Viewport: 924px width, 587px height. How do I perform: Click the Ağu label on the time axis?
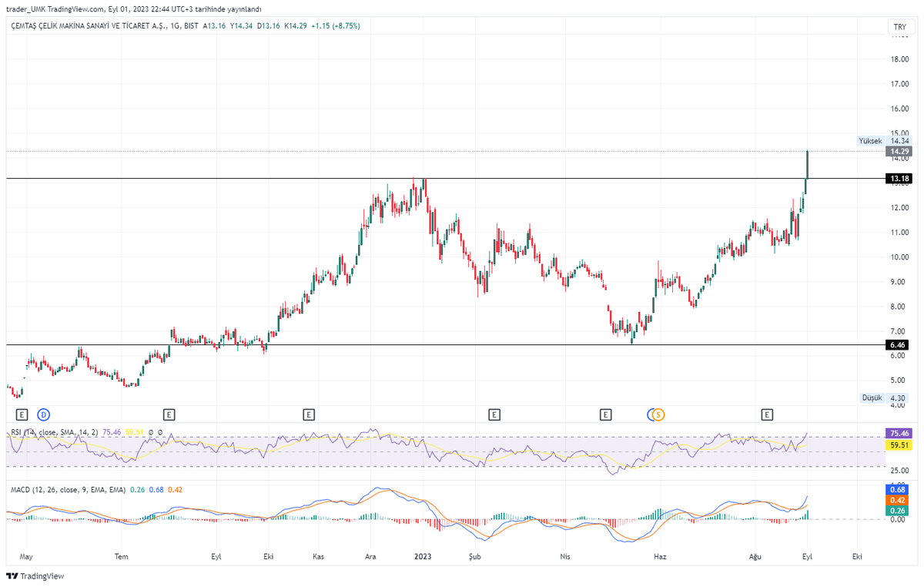click(x=755, y=555)
